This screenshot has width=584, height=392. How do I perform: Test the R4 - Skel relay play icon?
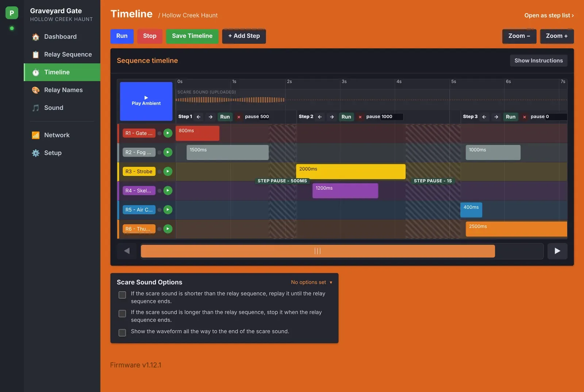(x=168, y=190)
